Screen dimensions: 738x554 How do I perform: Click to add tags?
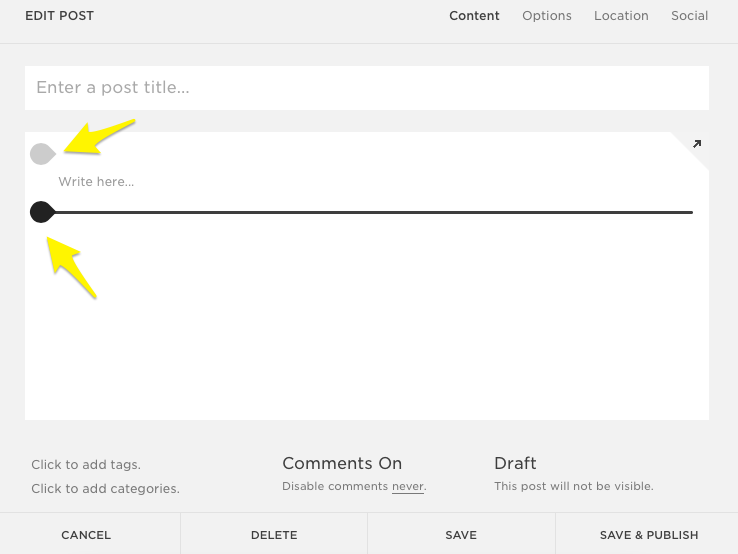click(x=86, y=465)
